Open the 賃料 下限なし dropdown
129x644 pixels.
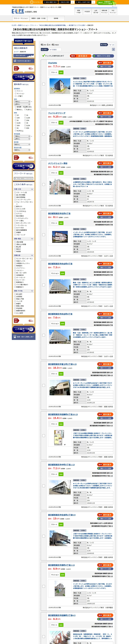coord(22,102)
